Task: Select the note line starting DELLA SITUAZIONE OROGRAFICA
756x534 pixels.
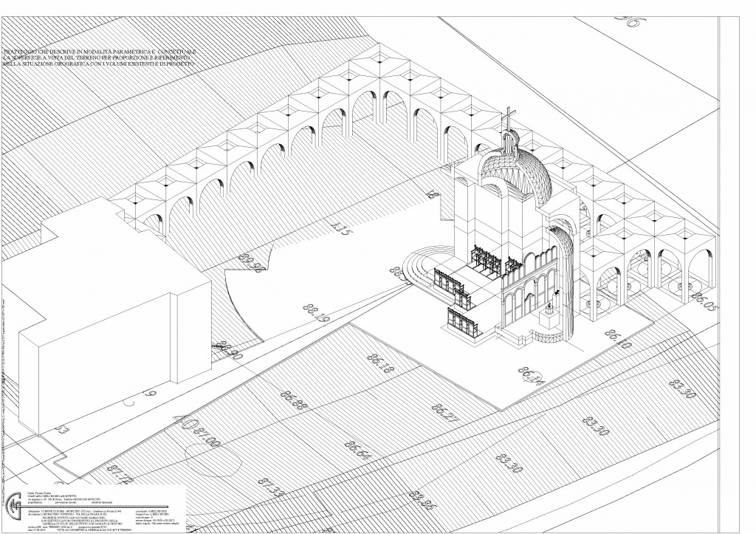Action: point(99,64)
